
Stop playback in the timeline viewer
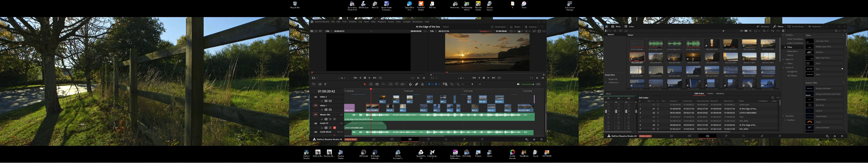tap(484, 78)
